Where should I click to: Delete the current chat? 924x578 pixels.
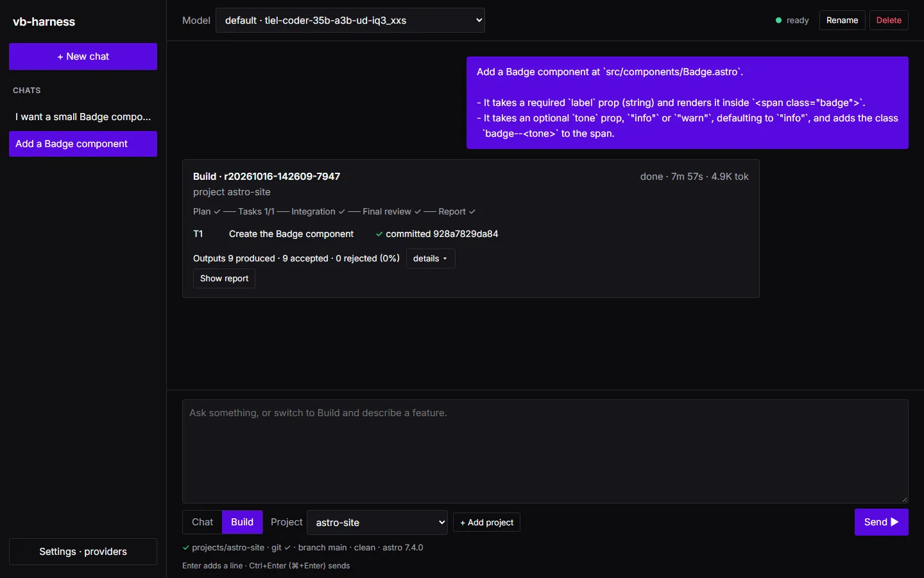tap(889, 21)
